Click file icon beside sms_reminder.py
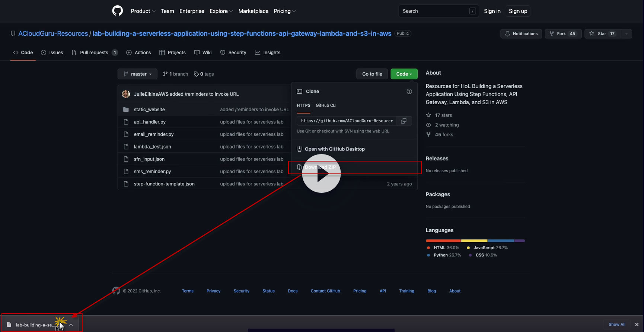This screenshot has height=332, width=644. (126, 172)
